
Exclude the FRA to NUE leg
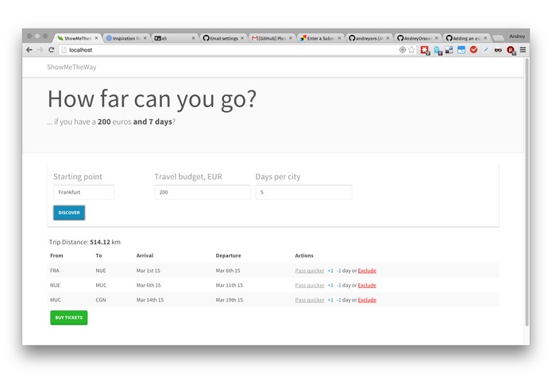pos(367,271)
